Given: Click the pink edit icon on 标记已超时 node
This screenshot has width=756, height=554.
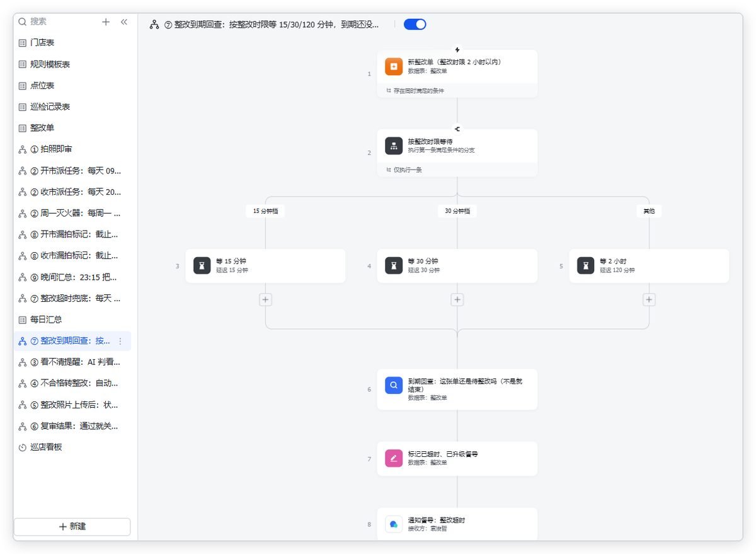Looking at the screenshot, I should [394, 458].
